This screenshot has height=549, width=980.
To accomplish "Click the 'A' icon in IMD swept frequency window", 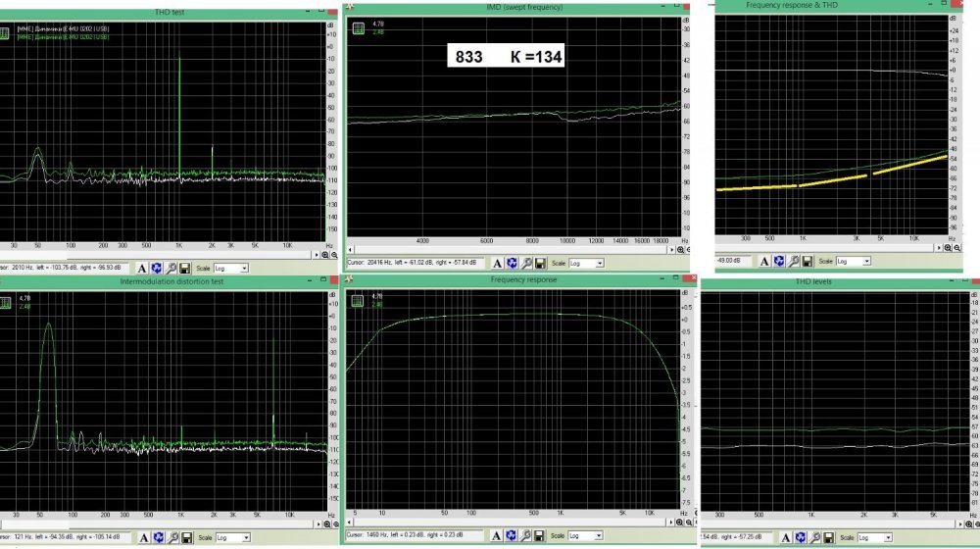I will pos(498,264).
